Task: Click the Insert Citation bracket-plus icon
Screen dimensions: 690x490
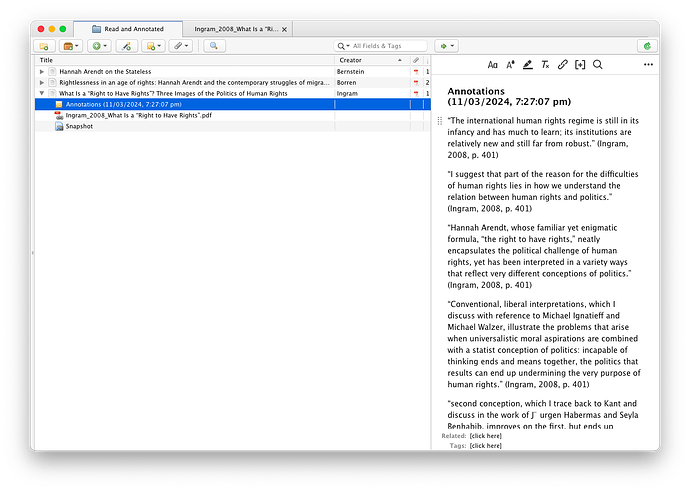Action: tap(580, 65)
